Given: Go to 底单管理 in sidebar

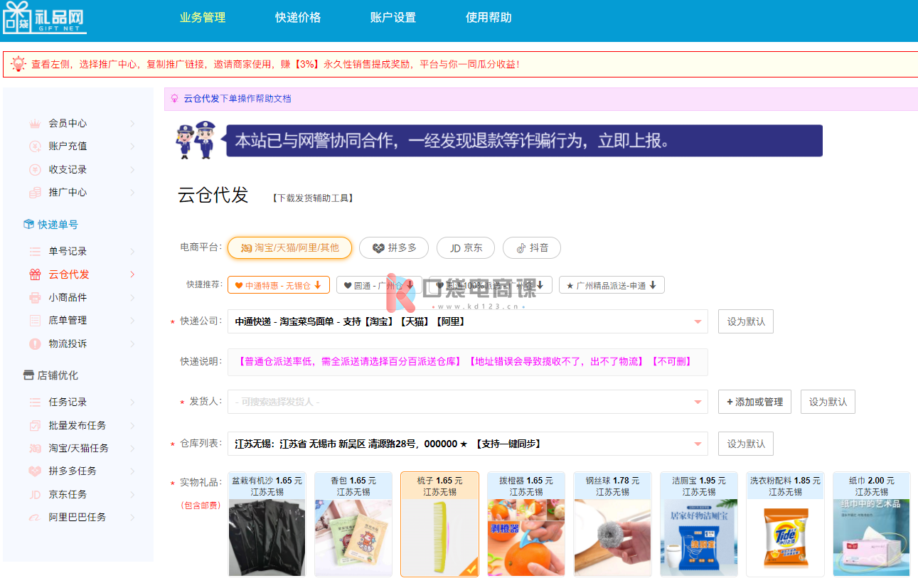Looking at the screenshot, I should pos(68,321).
